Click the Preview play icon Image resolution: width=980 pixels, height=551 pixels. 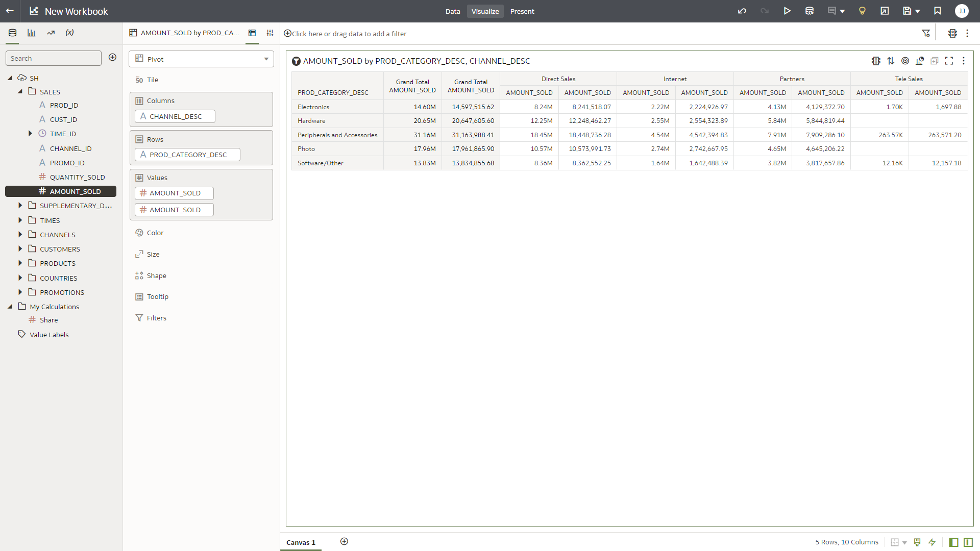(x=787, y=11)
